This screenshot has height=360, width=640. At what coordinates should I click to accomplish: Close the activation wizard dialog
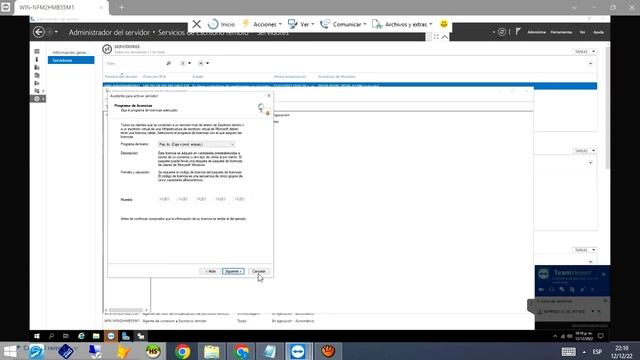(269, 96)
